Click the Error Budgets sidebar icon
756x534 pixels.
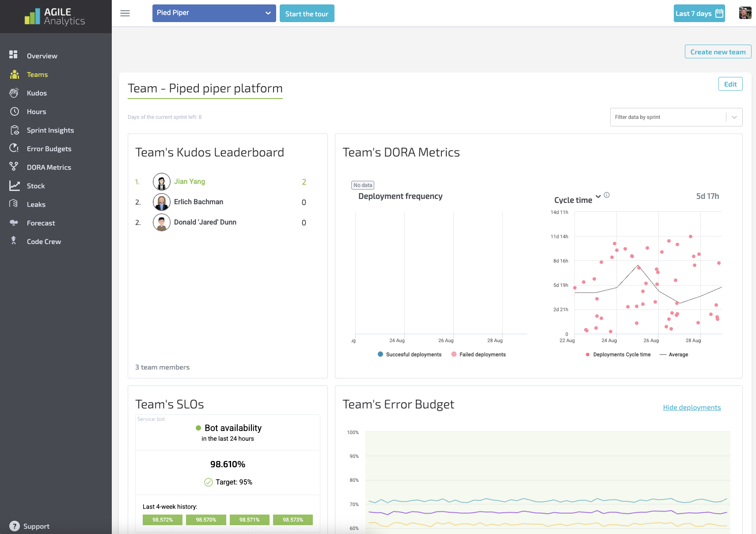pyautogui.click(x=14, y=149)
